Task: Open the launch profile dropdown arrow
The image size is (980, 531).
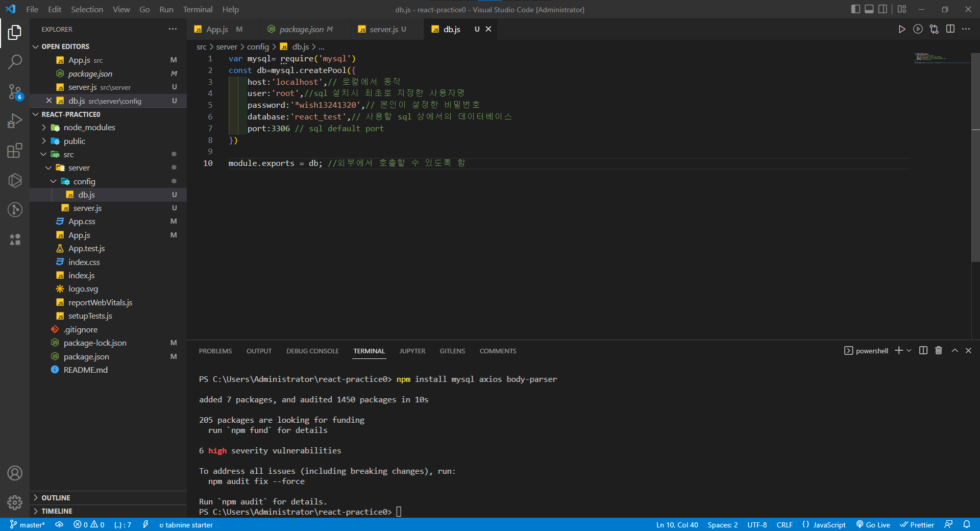Action: [x=909, y=350]
